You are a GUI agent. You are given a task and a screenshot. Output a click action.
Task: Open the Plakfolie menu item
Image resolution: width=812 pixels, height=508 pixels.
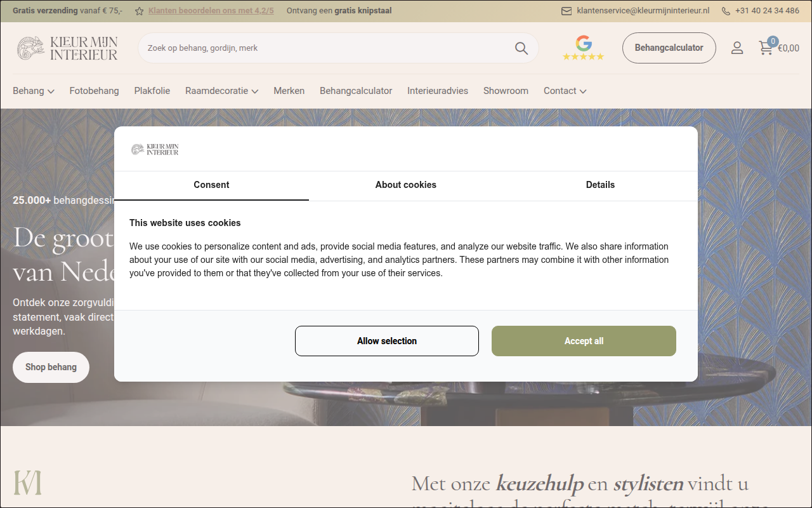tap(152, 91)
